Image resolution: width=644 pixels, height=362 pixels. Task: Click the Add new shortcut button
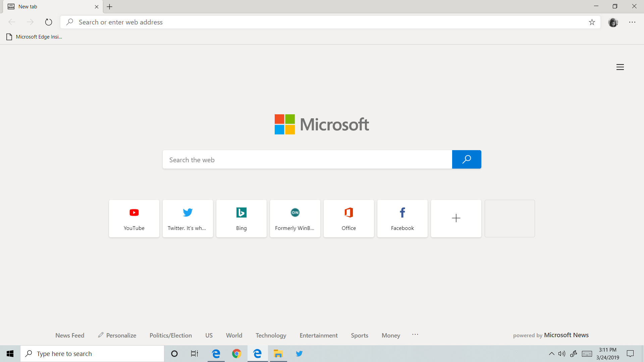click(456, 218)
